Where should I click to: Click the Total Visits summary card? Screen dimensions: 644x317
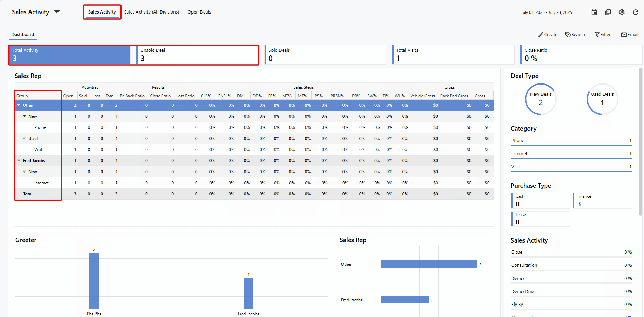(x=453, y=55)
